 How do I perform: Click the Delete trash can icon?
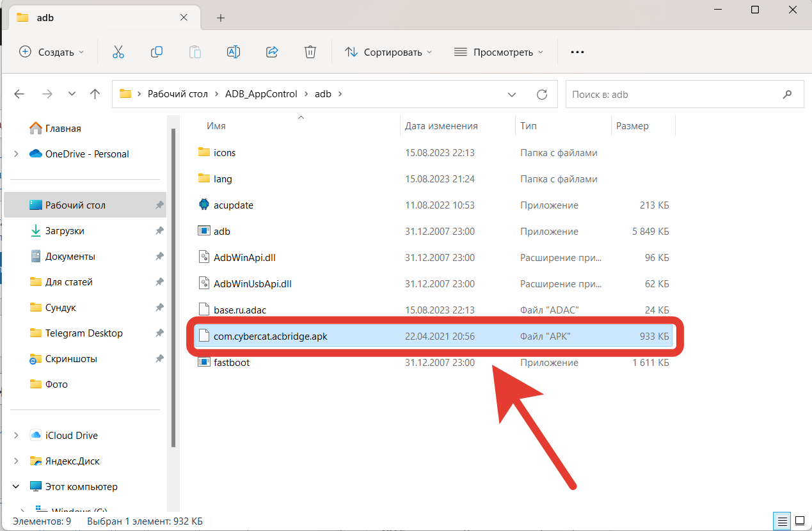(x=310, y=52)
